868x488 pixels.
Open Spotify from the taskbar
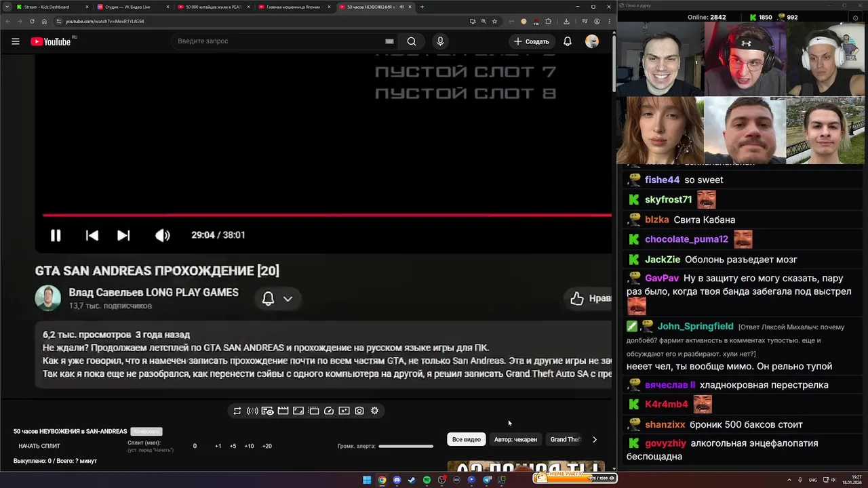pos(427,480)
